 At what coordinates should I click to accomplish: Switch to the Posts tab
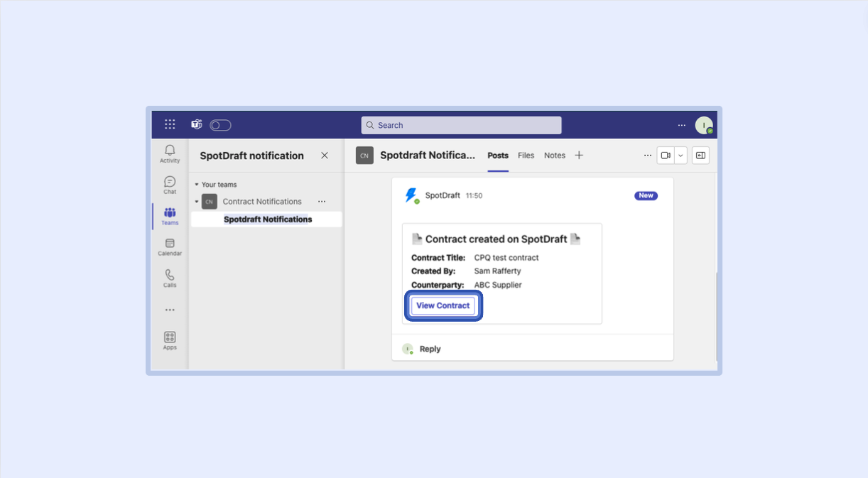[x=498, y=156]
